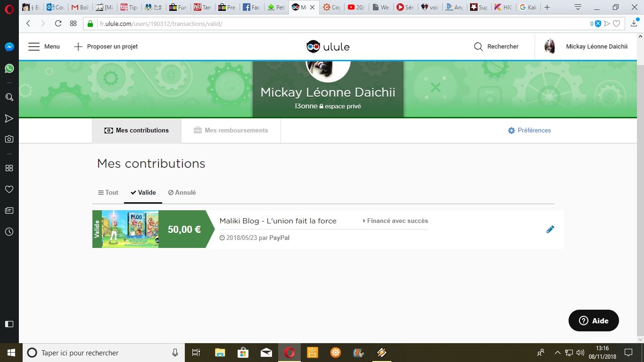644x362 pixels.
Task: Open the Opera sidebar snapshot camera
Action: pyautogui.click(x=9, y=139)
